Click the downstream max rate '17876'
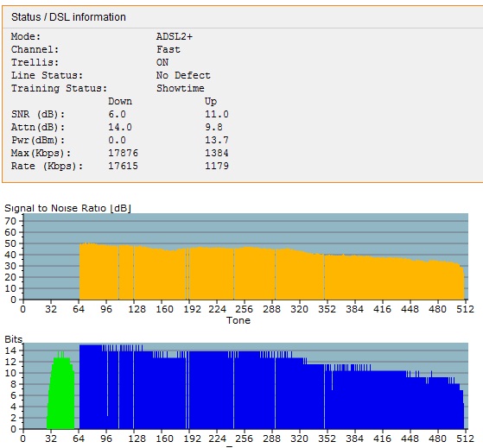 click(x=123, y=153)
